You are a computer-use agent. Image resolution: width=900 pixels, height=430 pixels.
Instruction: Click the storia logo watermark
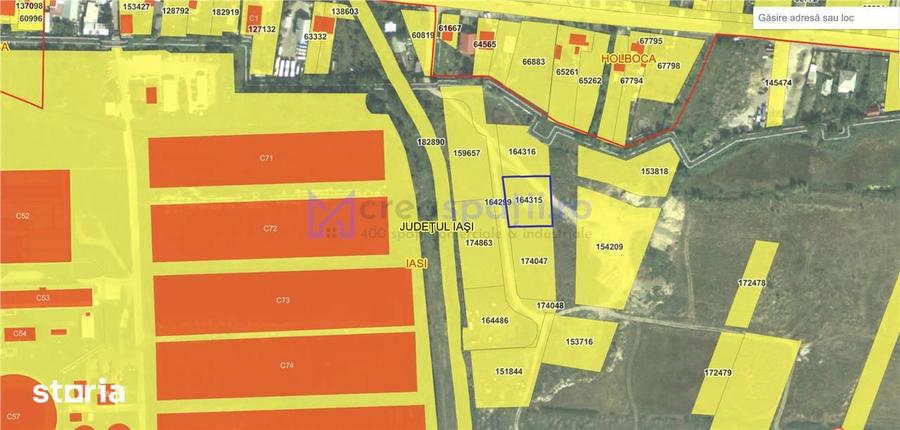79,393
